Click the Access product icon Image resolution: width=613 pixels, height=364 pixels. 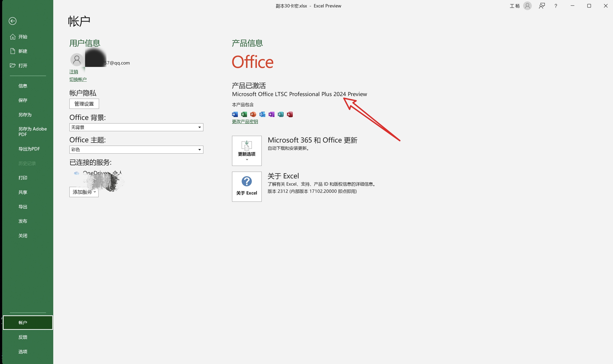pos(290,114)
